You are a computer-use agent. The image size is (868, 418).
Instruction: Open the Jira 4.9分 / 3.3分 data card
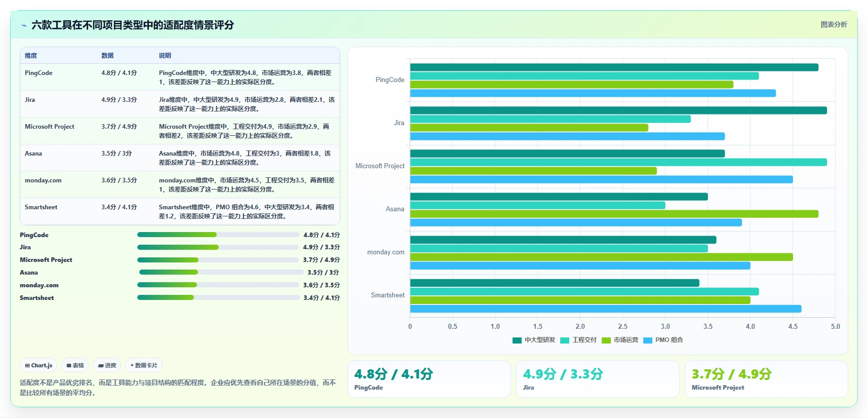[598, 379]
